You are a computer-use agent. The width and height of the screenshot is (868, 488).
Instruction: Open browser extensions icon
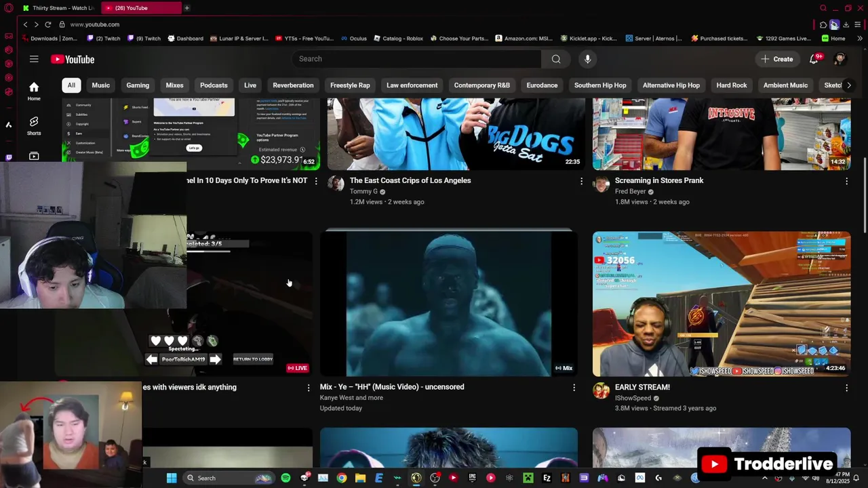(823, 24)
